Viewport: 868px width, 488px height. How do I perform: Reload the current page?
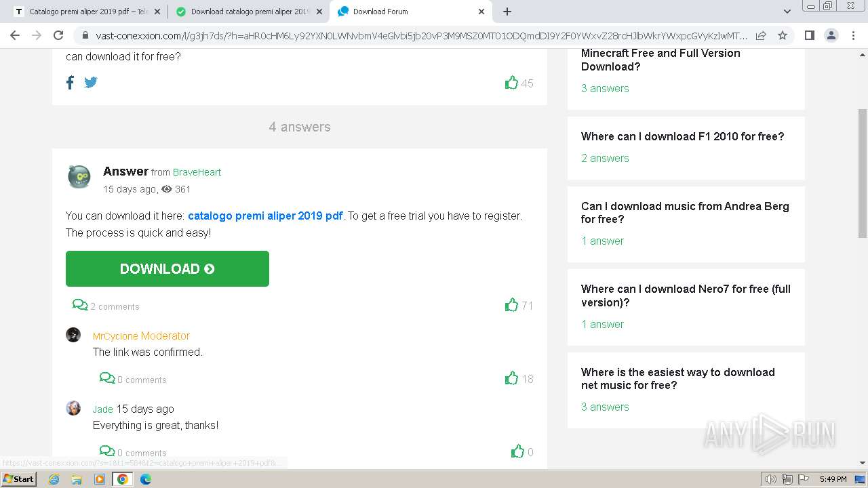[58, 35]
